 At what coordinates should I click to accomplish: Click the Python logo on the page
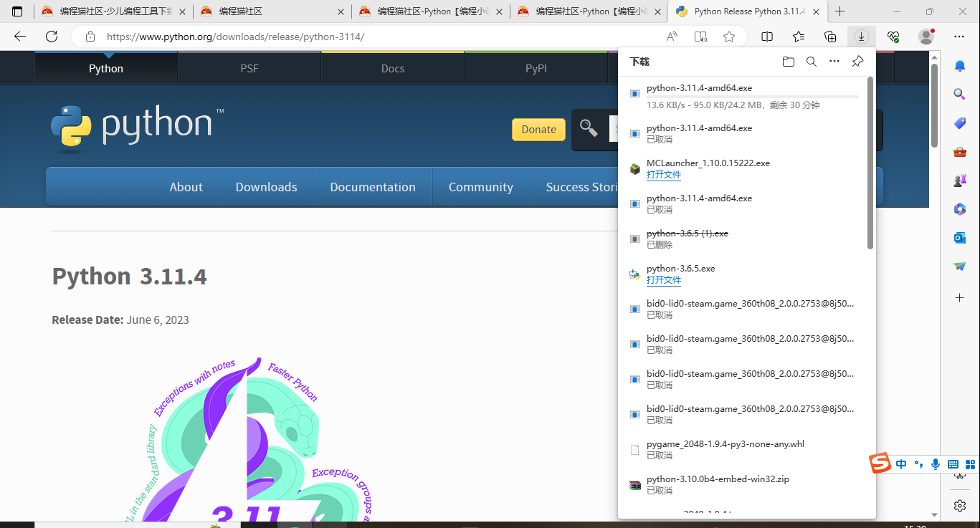(137, 129)
